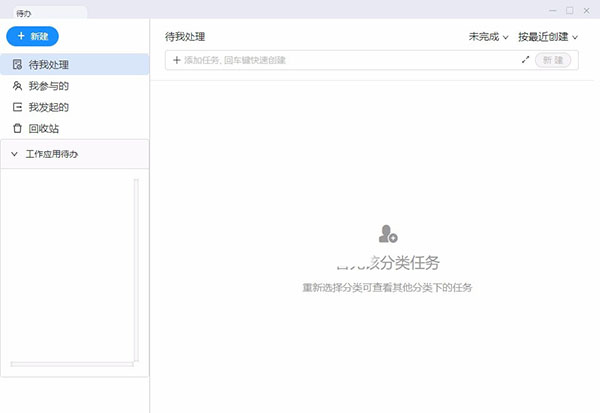Click the 添加任务 quick-create input field
The image size is (600, 413).
click(372, 60)
